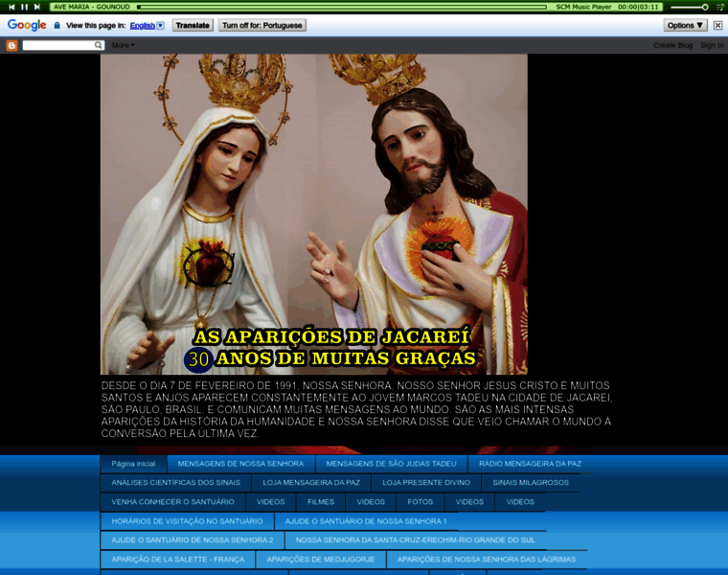
Task: Expand the Blogger More dropdown
Action: 123,45
